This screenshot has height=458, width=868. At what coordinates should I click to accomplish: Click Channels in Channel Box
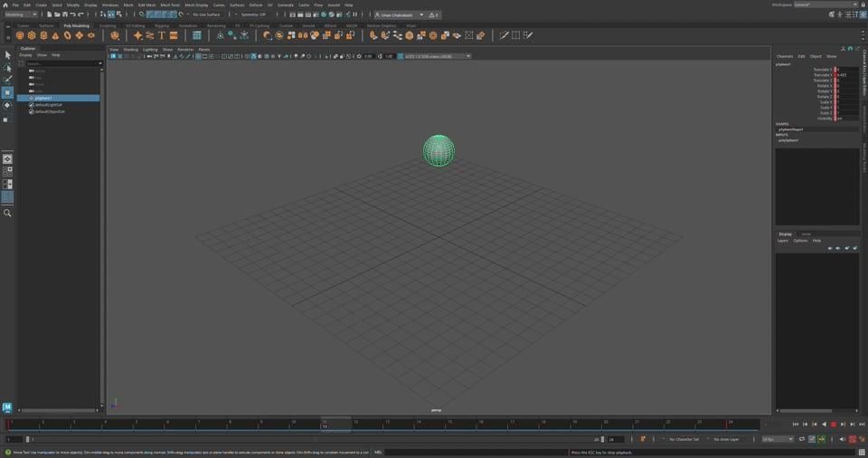(x=785, y=56)
